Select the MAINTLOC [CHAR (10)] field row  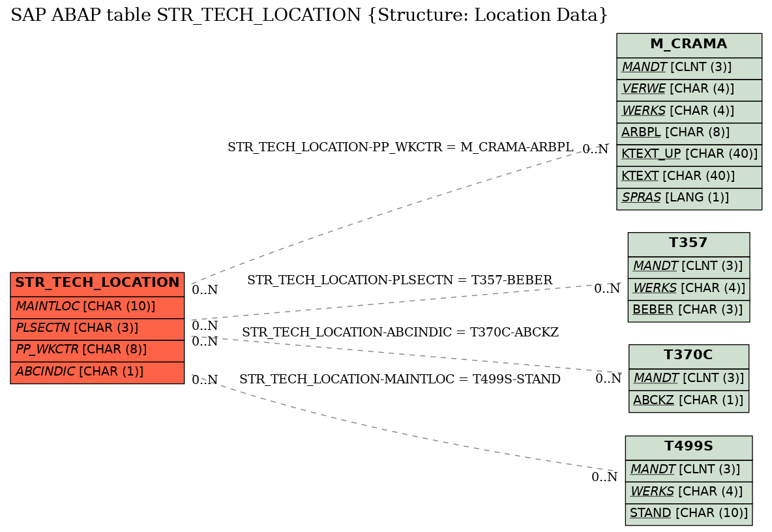pos(98,307)
